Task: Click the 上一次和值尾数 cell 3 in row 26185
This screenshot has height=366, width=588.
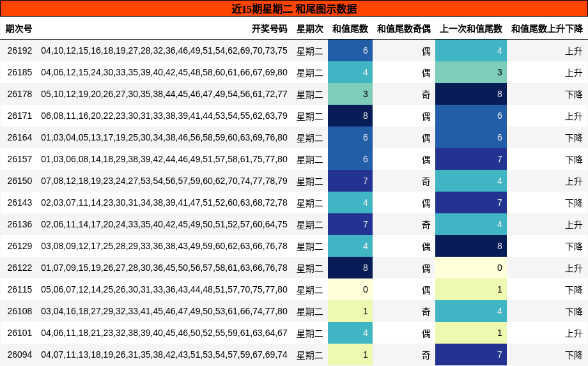Action: (x=471, y=72)
